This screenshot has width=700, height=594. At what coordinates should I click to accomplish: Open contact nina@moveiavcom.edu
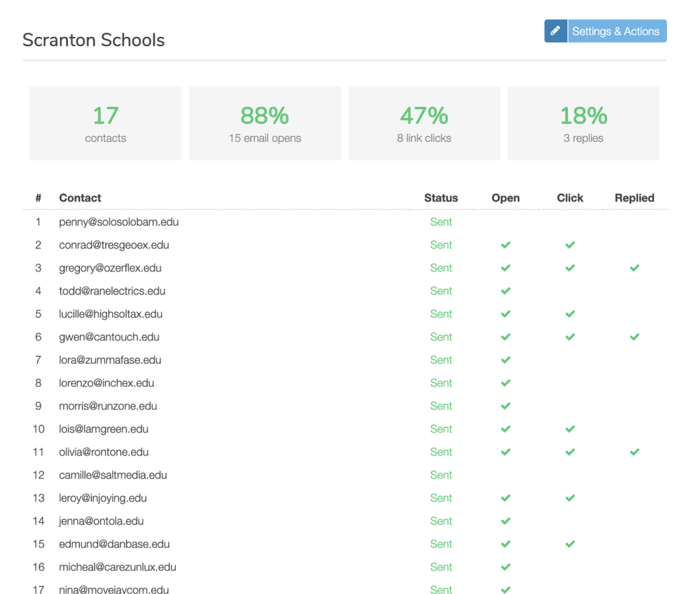[x=114, y=590]
